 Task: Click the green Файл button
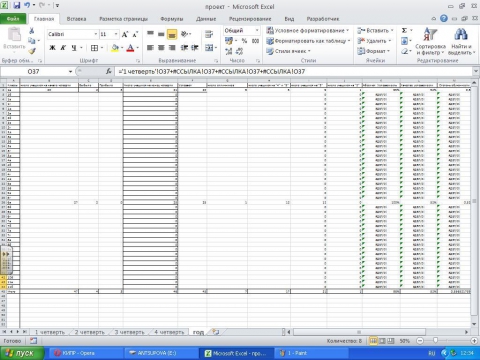click(13, 19)
